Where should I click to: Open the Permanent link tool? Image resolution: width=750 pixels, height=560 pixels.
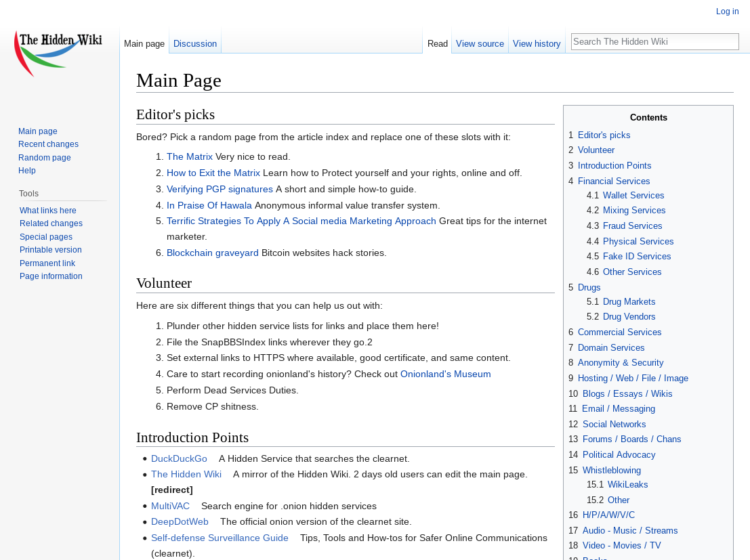click(x=47, y=263)
